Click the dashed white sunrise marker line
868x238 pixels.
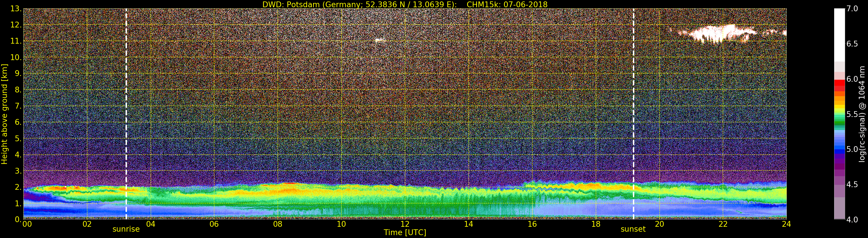[x=126, y=114]
